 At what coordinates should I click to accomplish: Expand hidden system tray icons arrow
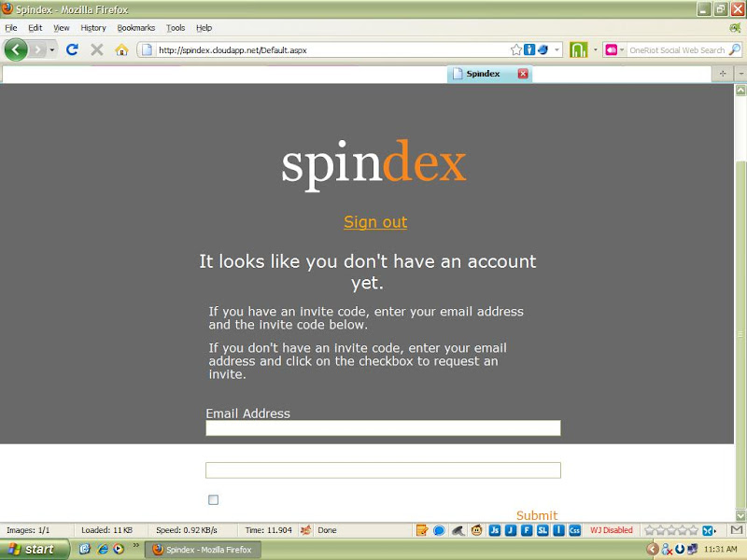point(652,550)
